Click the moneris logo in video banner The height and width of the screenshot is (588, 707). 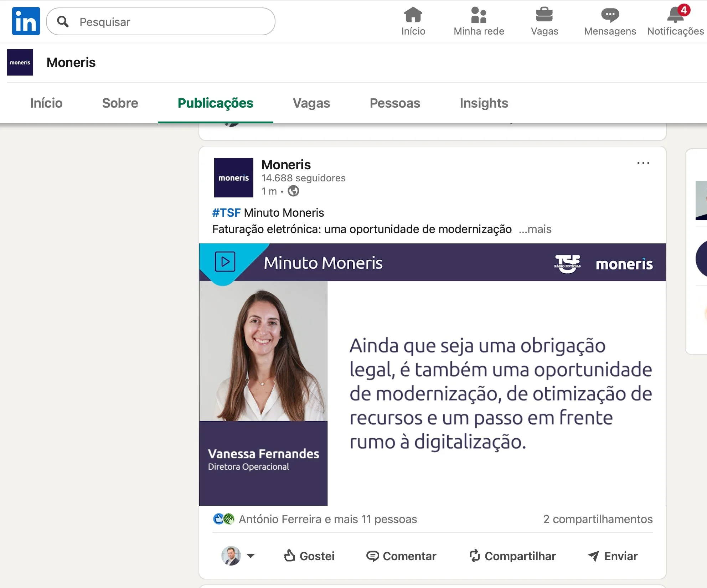point(624,264)
